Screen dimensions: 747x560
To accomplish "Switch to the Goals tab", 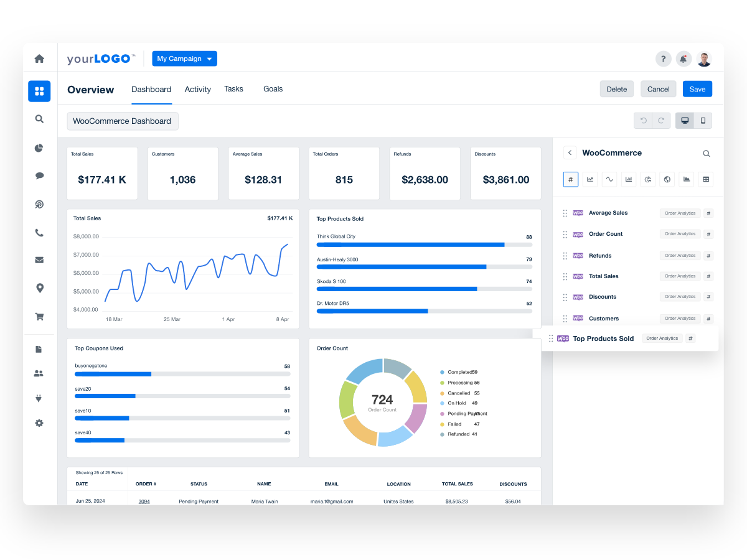I will coord(273,89).
